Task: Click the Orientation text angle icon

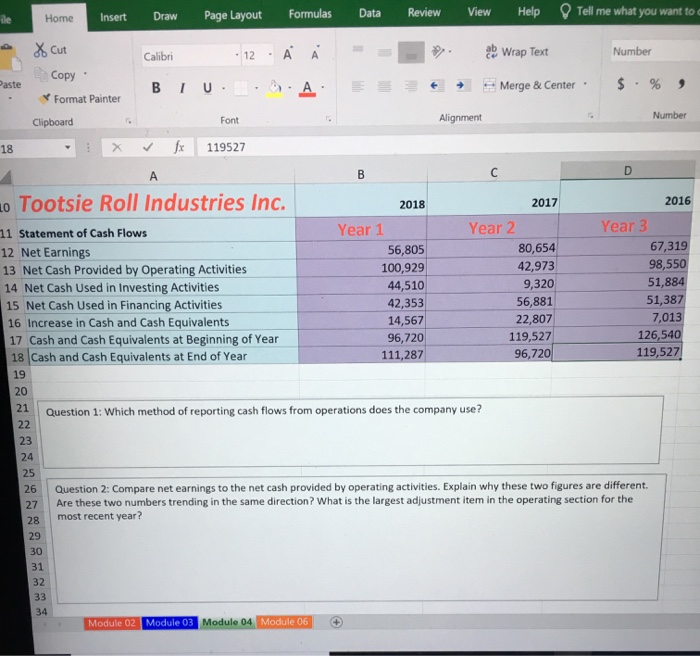Action: [x=439, y=52]
